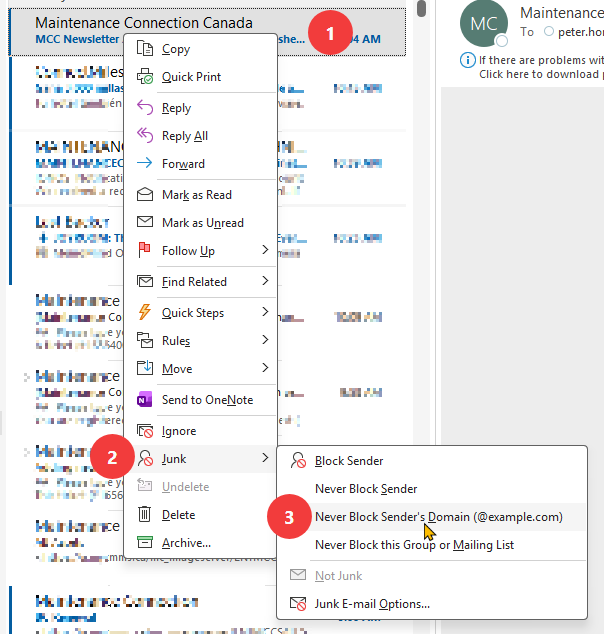Select Send to OneNote

pos(201,399)
